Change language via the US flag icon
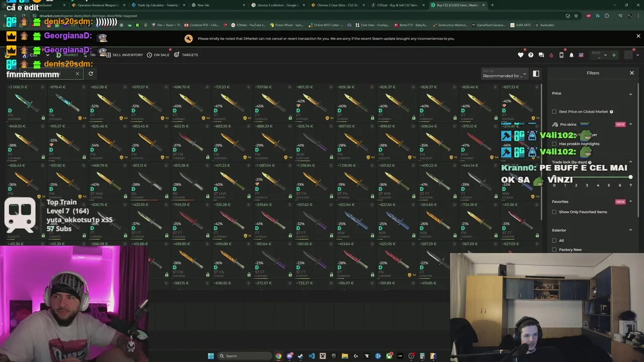Image resolution: width=644 pixels, height=362 pixels. [581, 55]
